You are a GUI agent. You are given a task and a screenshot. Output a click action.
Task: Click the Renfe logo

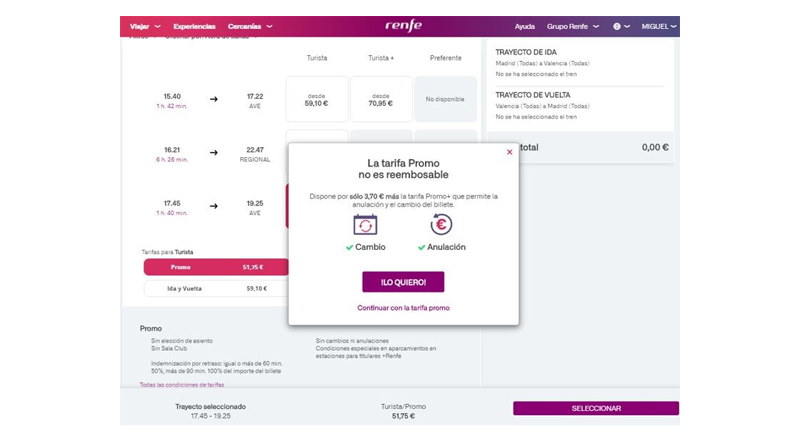[403, 25]
